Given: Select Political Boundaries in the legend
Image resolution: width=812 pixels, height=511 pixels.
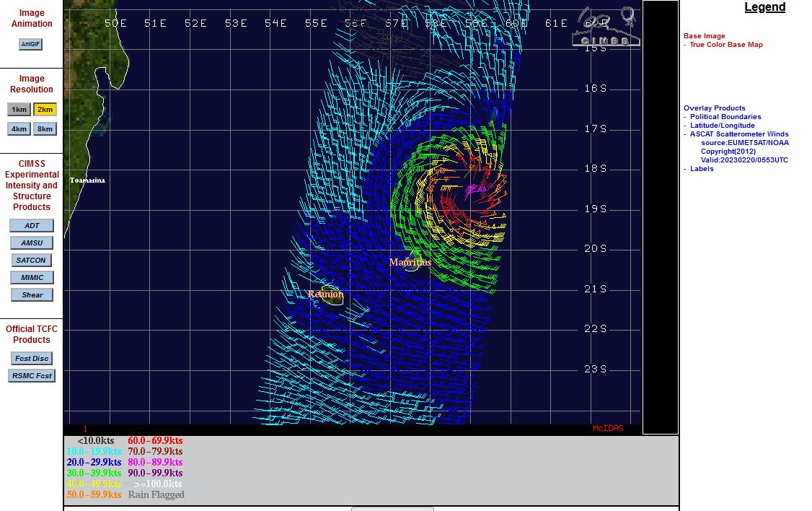Looking at the screenshot, I should click(725, 117).
